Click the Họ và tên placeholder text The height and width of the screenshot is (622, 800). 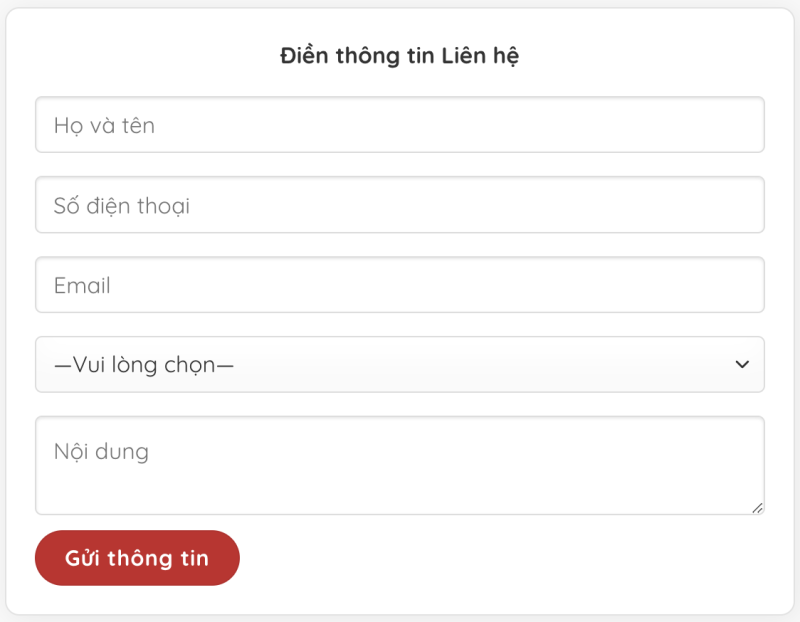pyautogui.click(x=105, y=124)
